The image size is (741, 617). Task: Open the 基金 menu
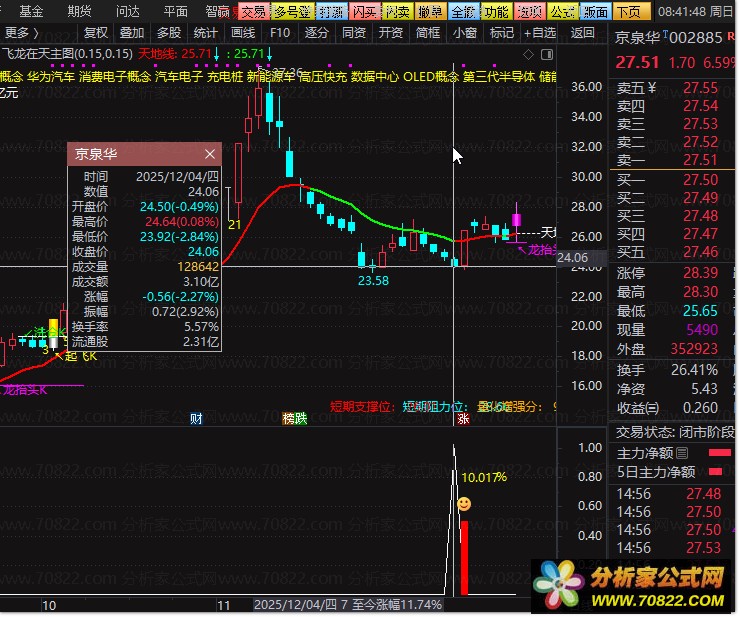pos(31,11)
